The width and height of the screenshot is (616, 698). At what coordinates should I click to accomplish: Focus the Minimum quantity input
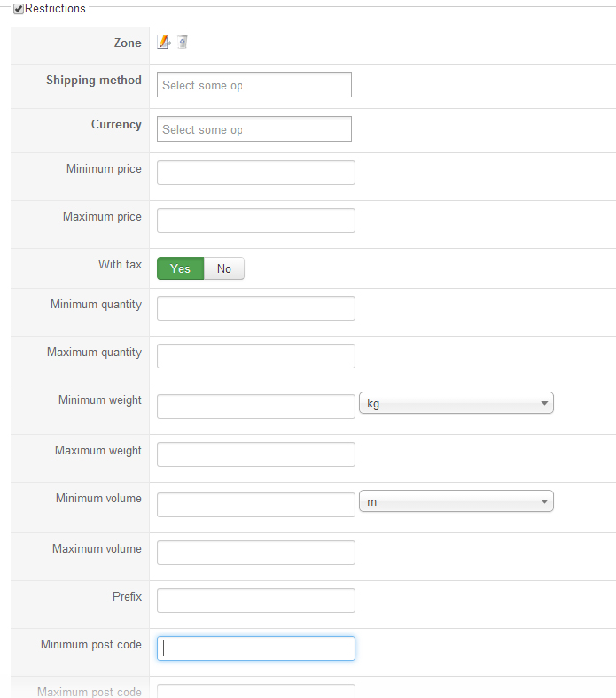click(255, 308)
